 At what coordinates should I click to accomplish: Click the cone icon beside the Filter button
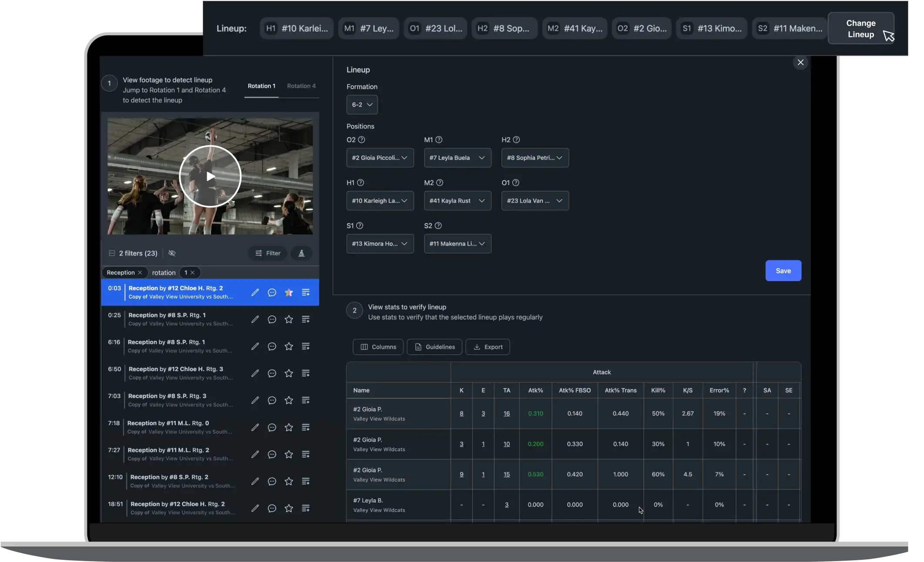point(301,253)
